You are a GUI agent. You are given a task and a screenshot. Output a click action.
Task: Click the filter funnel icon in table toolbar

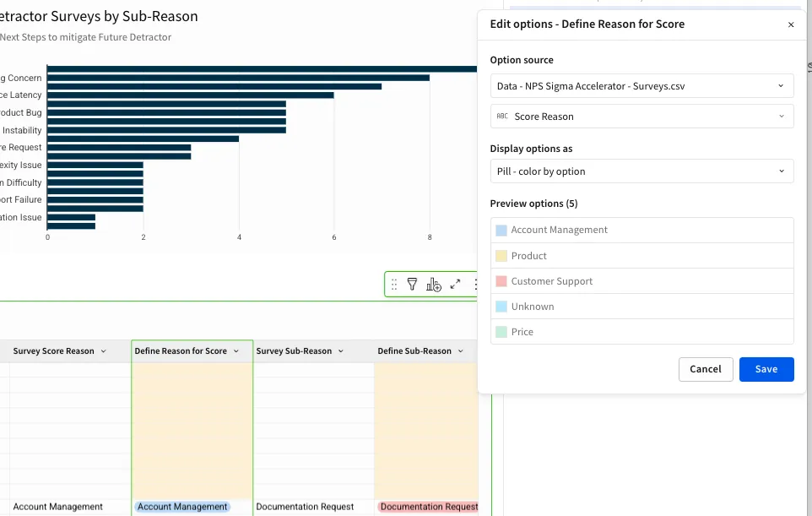[412, 285]
